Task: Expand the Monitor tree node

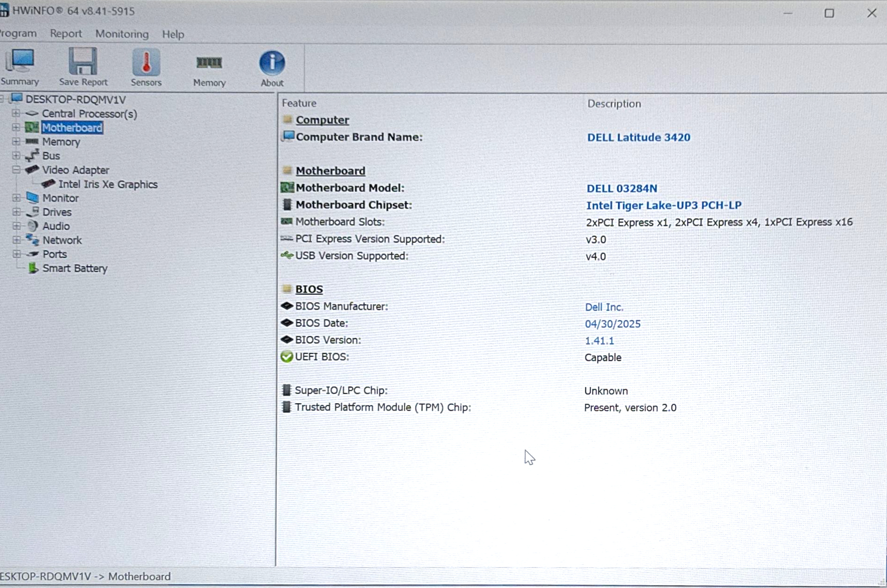Action: tap(16, 198)
